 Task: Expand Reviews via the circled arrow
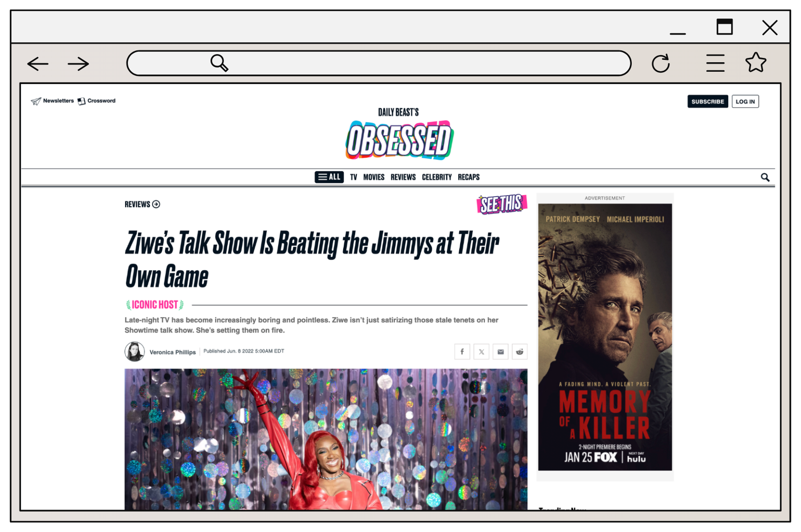click(155, 204)
